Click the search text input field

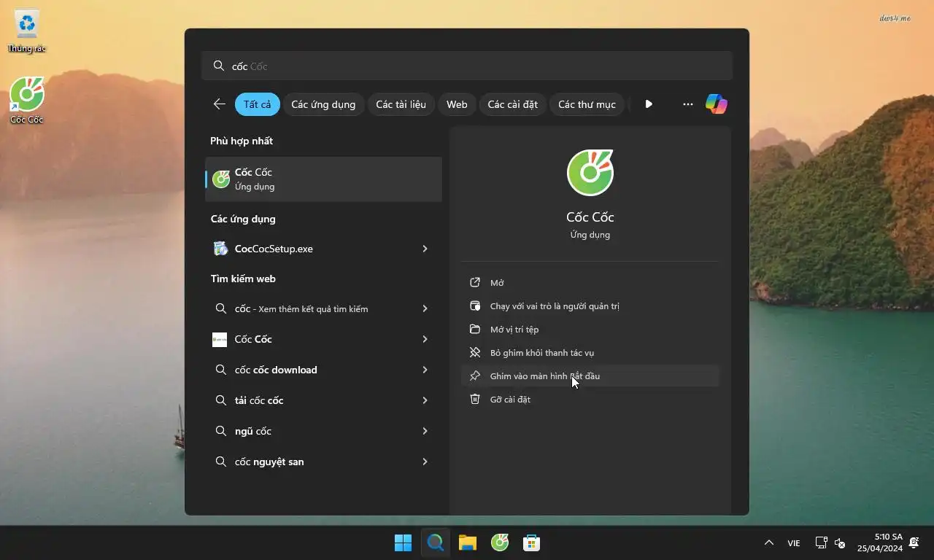[x=467, y=66]
